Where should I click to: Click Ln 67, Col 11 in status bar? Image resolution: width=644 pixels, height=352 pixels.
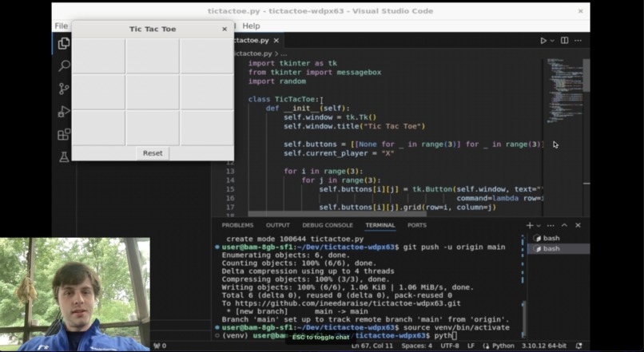372,346
